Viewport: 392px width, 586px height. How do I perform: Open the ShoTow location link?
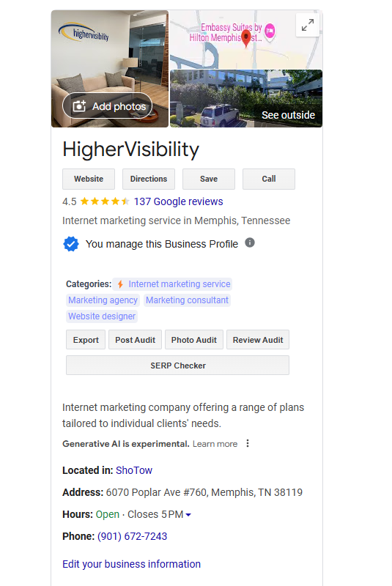coord(134,470)
